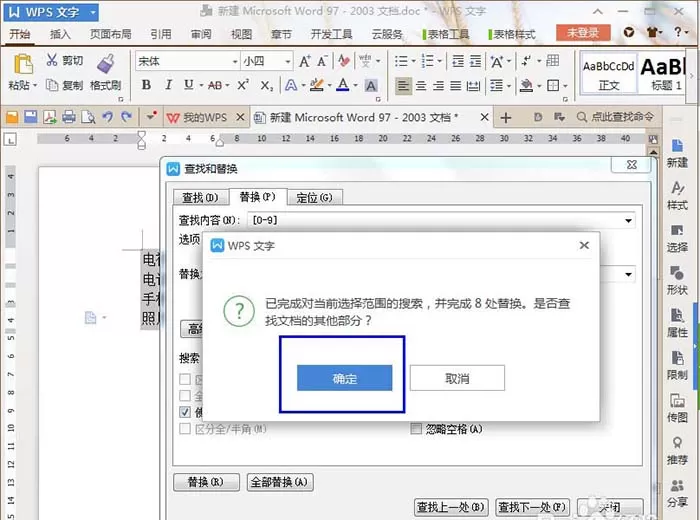Align text left
This screenshot has height=520, width=700.
tap(403, 85)
